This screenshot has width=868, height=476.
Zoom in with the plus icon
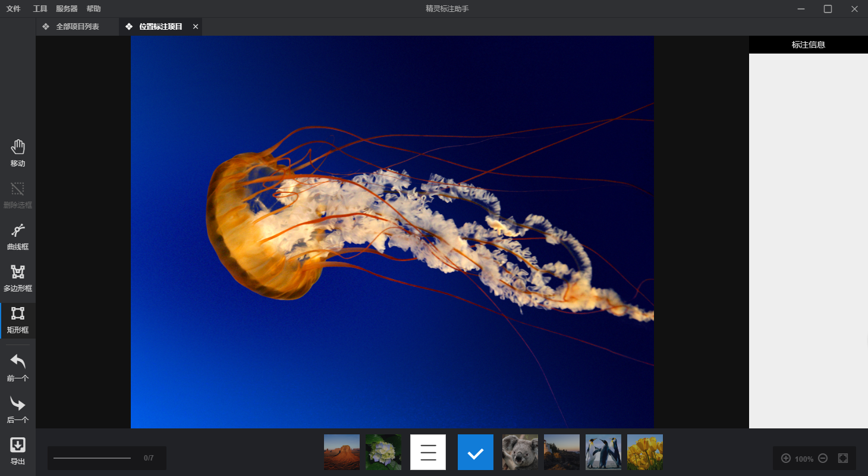786,458
